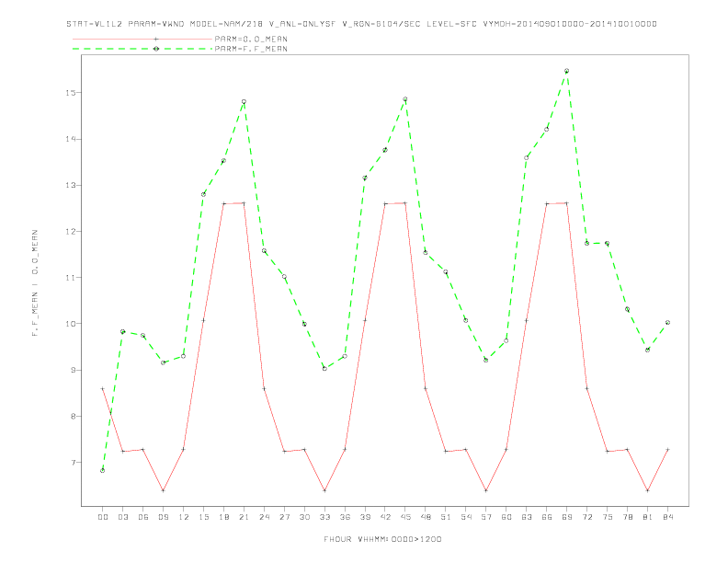
Task: Click green F.F_MEAN lowest marker at hour 00
Action: pos(103,471)
